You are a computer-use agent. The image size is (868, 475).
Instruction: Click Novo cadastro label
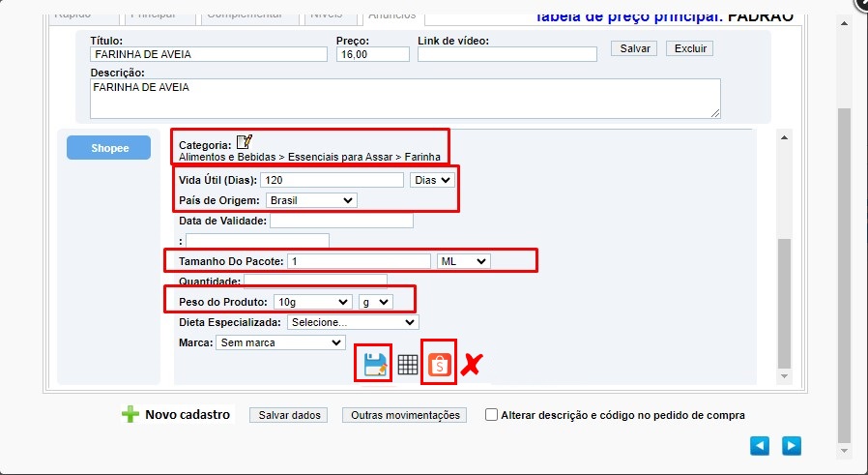tap(188, 415)
